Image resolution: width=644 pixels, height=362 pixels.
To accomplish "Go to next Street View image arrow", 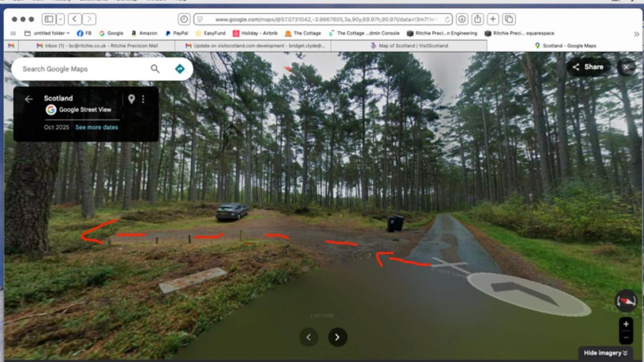I will pyautogui.click(x=337, y=337).
